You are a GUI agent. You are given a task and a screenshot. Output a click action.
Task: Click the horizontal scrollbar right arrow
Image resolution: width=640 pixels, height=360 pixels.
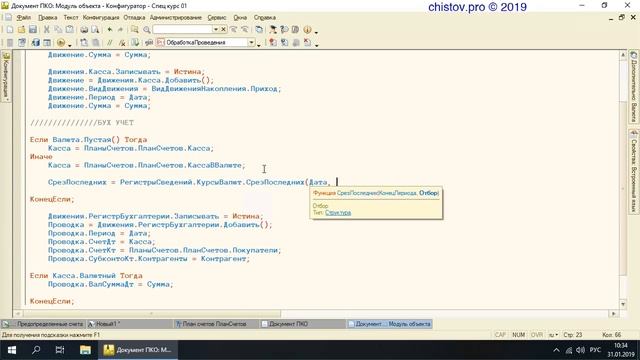point(613,313)
